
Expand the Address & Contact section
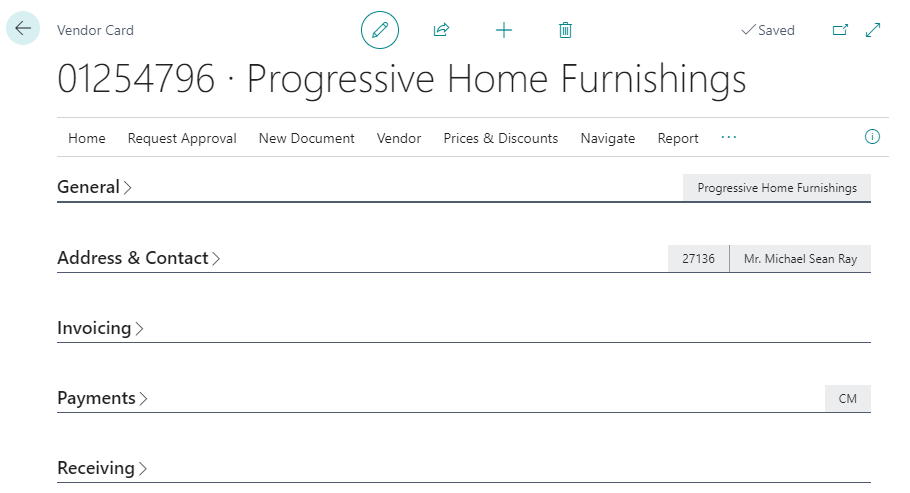[x=138, y=258]
